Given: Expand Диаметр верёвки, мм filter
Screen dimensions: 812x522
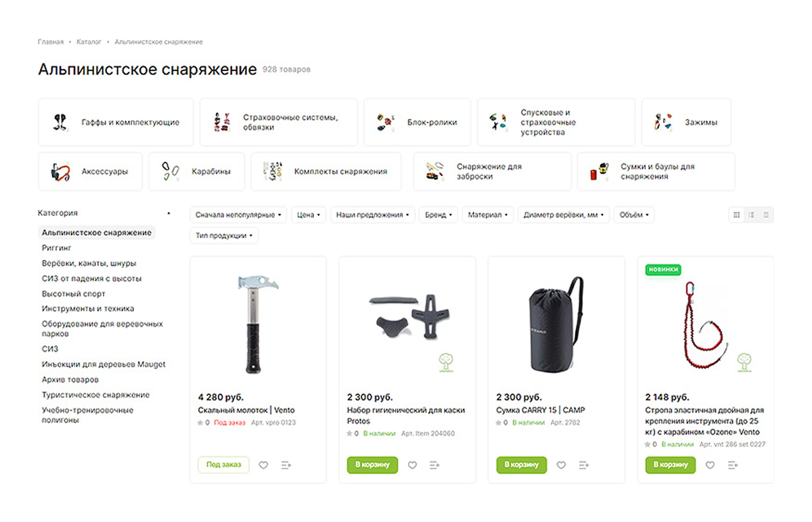Looking at the screenshot, I should tap(564, 215).
